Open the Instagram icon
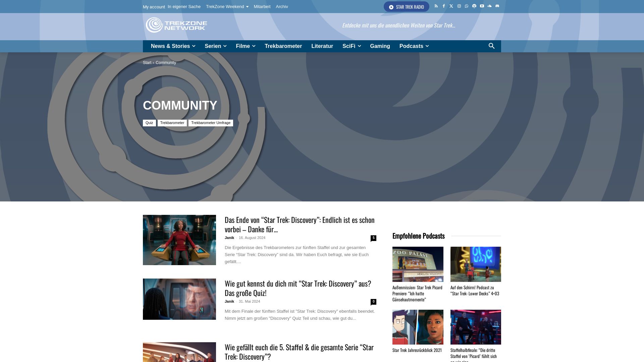Screen dimensions: 644x362 (x=459, y=6)
